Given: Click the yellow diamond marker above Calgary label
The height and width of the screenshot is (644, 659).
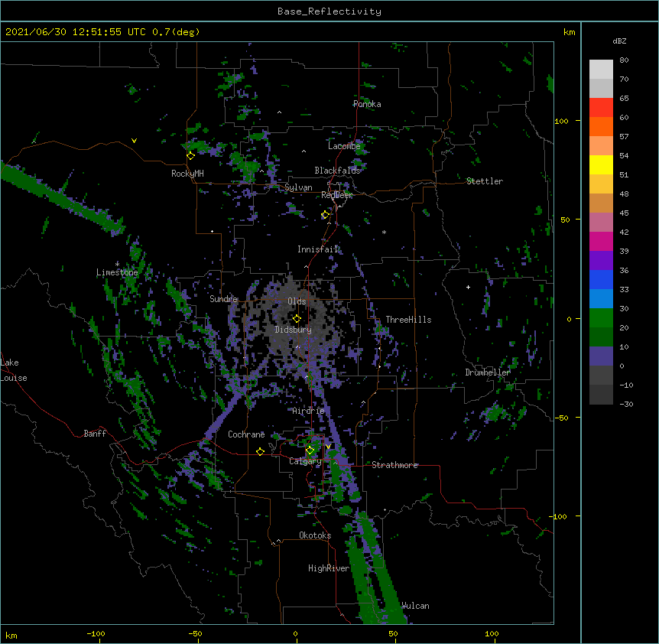Looking at the screenshot, I should (x=310, y=450).
